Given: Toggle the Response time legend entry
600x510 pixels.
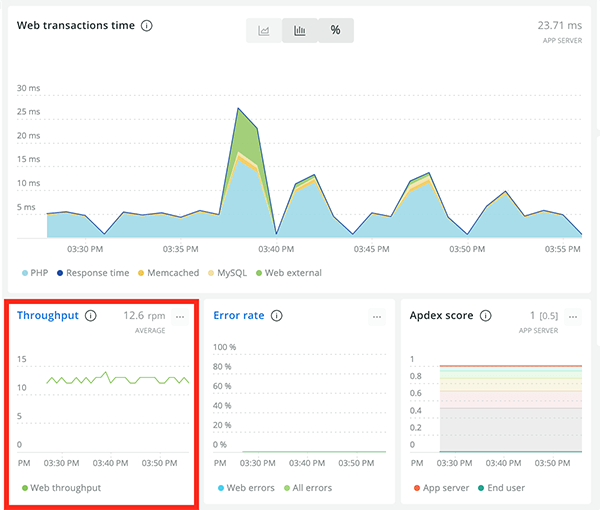Looking at the screenshot, I should point(97,273).
